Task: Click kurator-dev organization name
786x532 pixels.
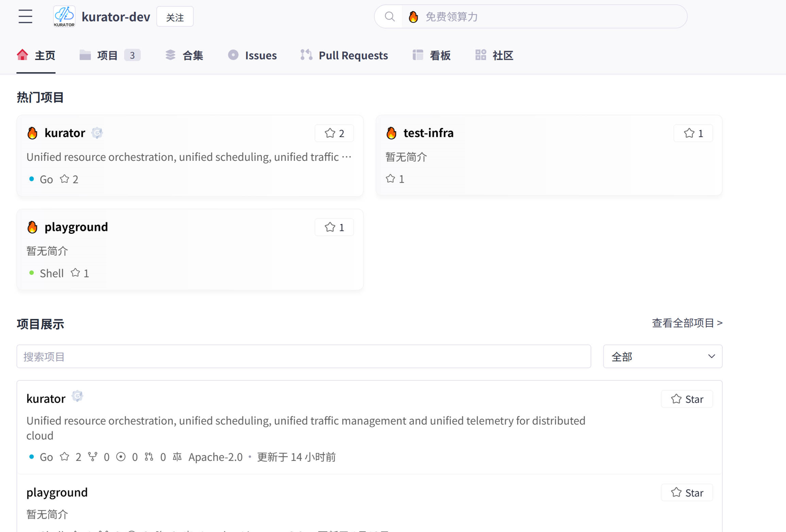Action: coord(116,17)
